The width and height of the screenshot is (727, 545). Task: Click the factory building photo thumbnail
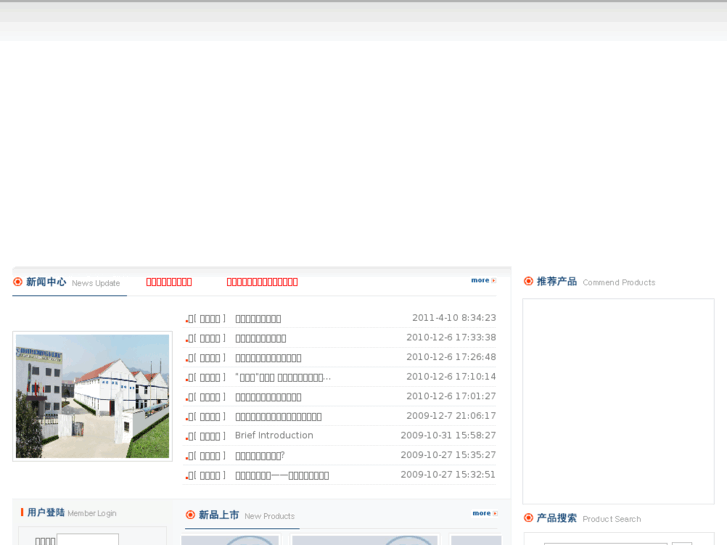92,396
